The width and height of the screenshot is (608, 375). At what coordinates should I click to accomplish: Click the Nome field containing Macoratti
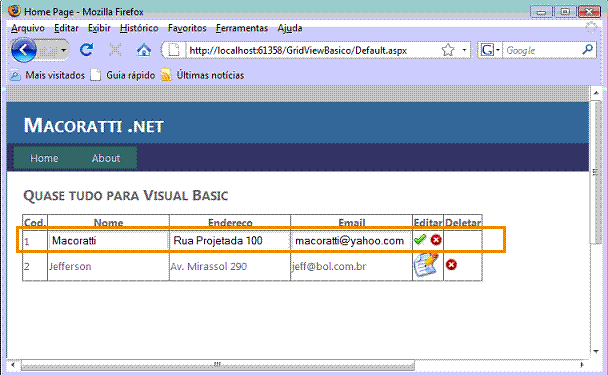108,241
